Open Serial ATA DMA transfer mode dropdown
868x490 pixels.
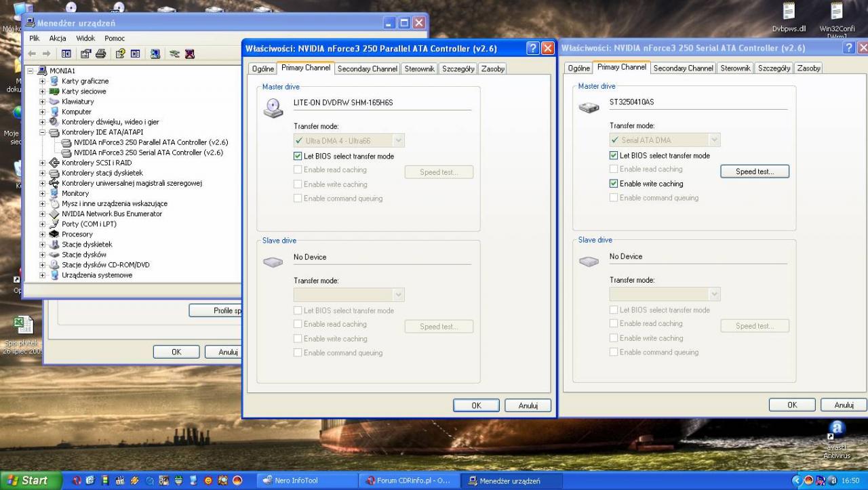(x=714, y=140)
